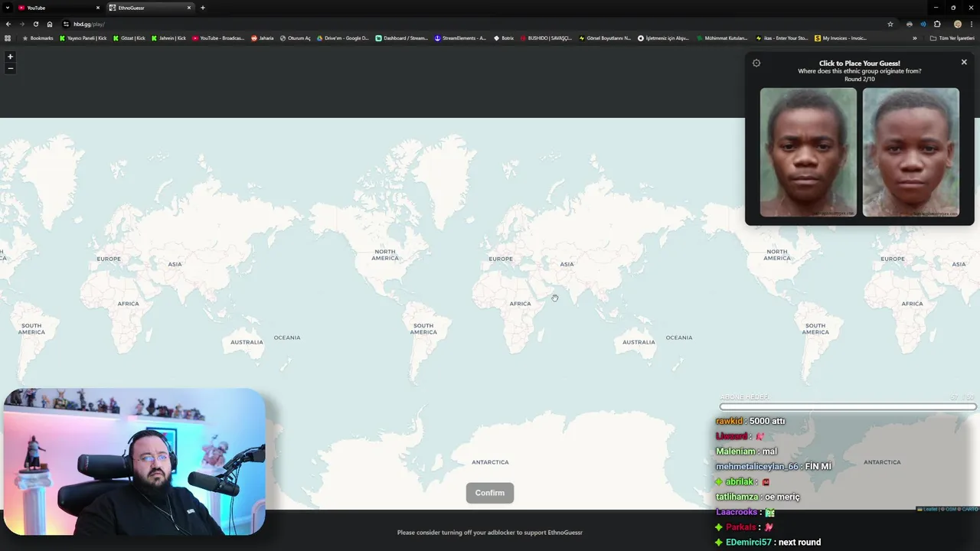Open the browser home page
Image resolution: width=980 pixels, height=551 pixels.
[x=50, y=24]
